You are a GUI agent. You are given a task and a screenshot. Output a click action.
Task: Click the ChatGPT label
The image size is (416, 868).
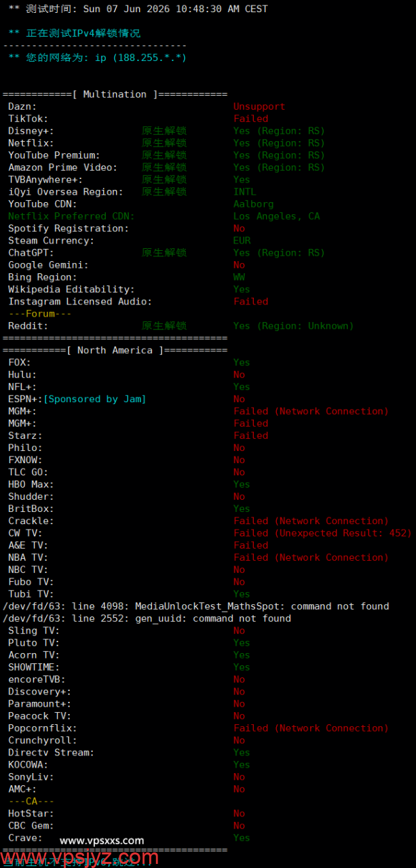click(x=31, y=253)
